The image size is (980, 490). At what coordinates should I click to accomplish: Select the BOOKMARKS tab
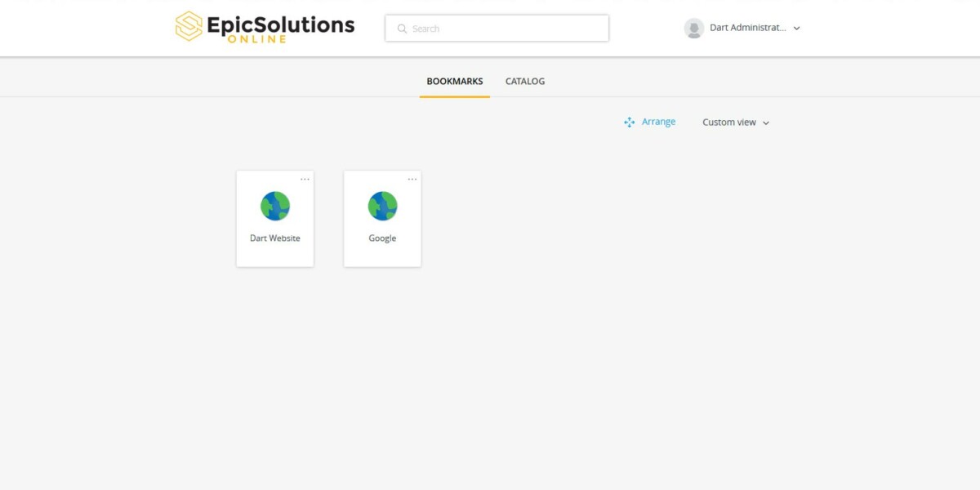coord(454,81)
